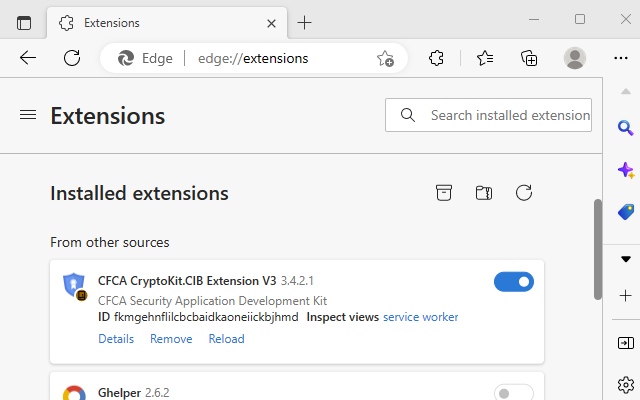Screen dimensions: 640x400
Task: Click the Update extensions refresh icon
Action: click(524, 193)
